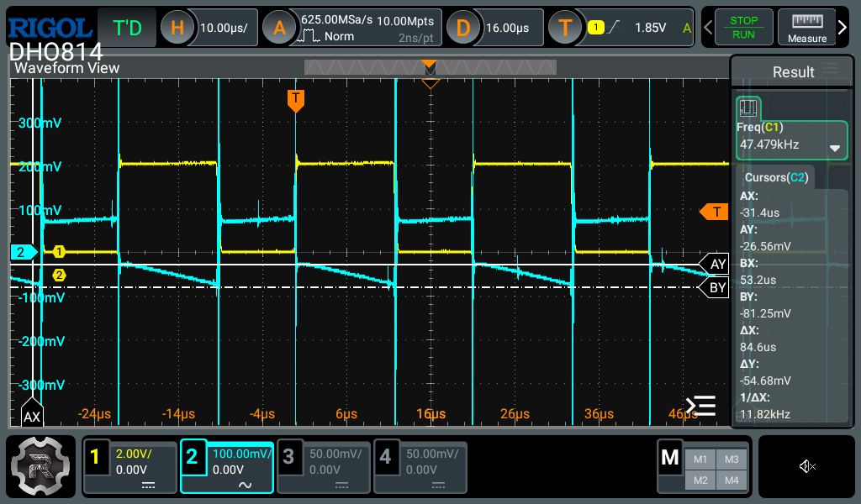Select math channel M4

[x=731, y=480]
